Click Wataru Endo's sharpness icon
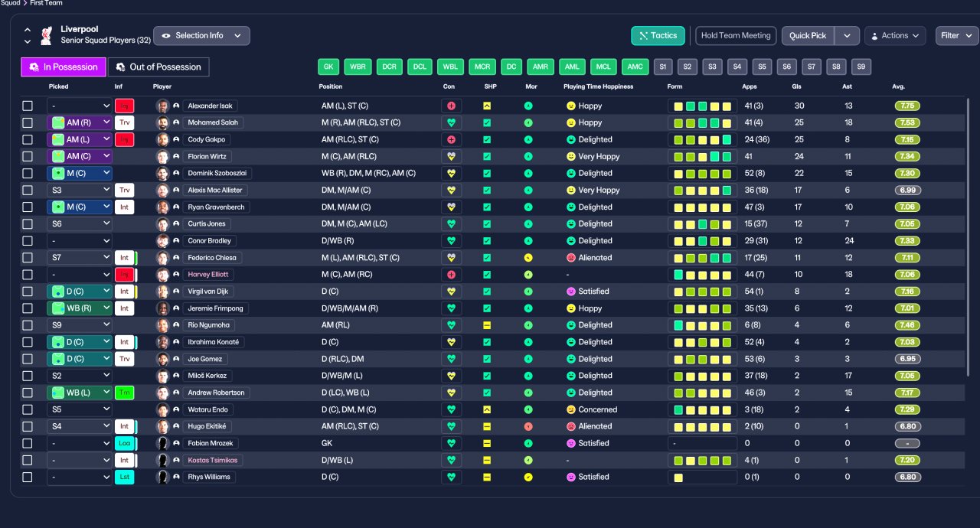 tap(487, 409)
